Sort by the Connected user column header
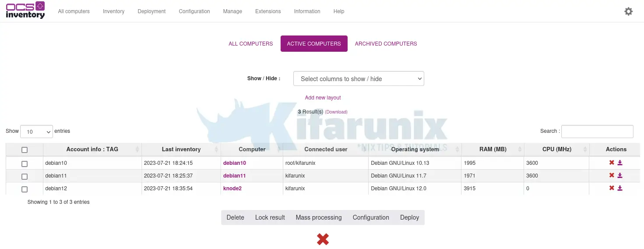This screenshot has height=249, width=644. [x=326, y=149]
